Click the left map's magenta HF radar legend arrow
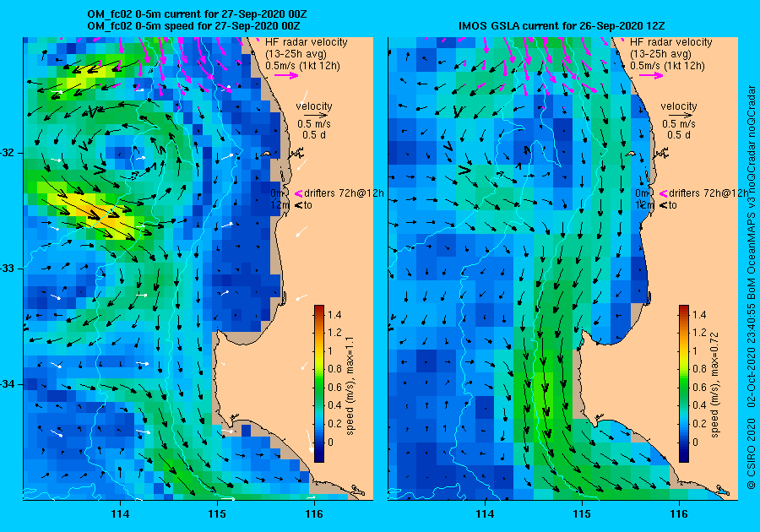760x532 pixels. pos(286,75)
